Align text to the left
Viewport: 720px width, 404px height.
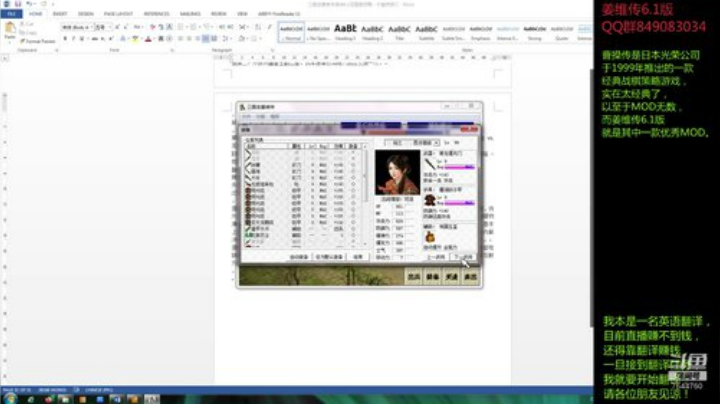[x=180, y=39]
